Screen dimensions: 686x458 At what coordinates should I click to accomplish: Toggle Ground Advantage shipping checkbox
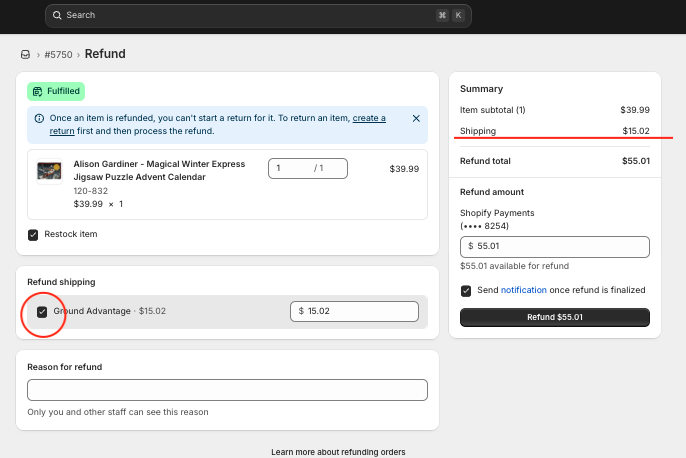click(42, 312)
